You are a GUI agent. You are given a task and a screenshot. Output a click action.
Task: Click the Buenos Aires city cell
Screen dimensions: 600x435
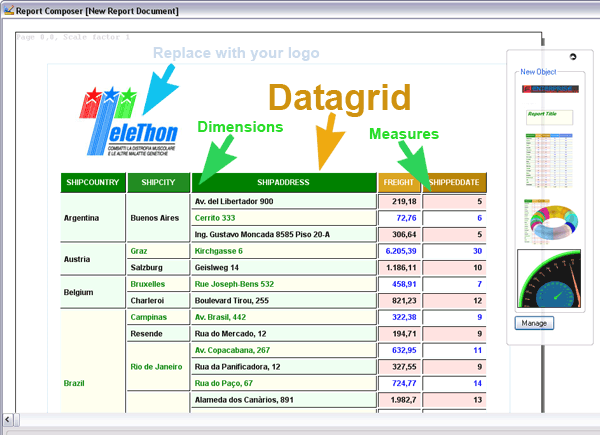[x=158, y=218]
